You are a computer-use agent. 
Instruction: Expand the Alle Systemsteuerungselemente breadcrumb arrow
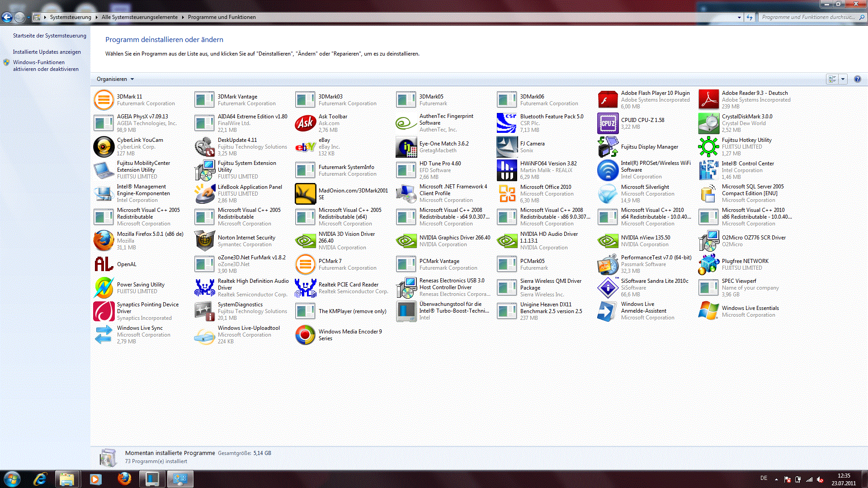(183, 17)
